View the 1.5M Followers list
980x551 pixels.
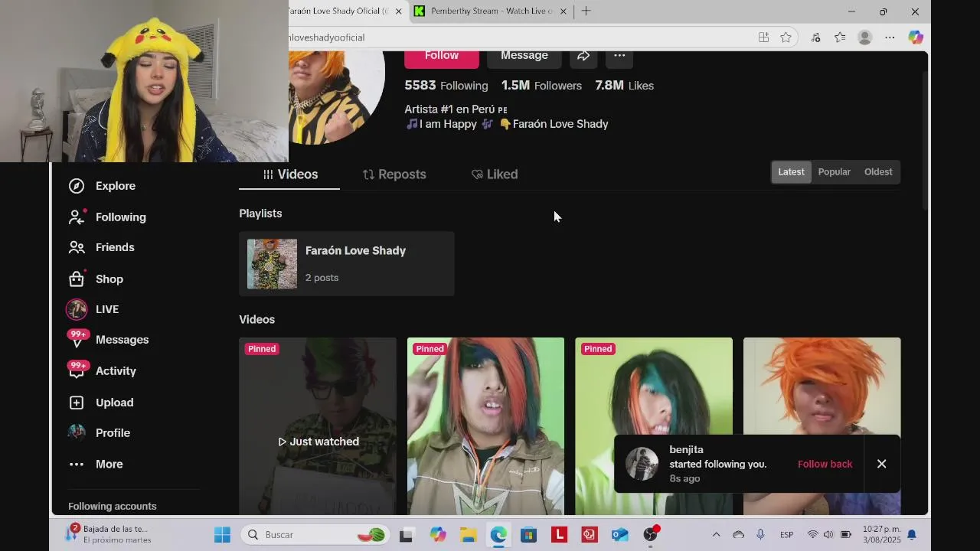(541, 86)
